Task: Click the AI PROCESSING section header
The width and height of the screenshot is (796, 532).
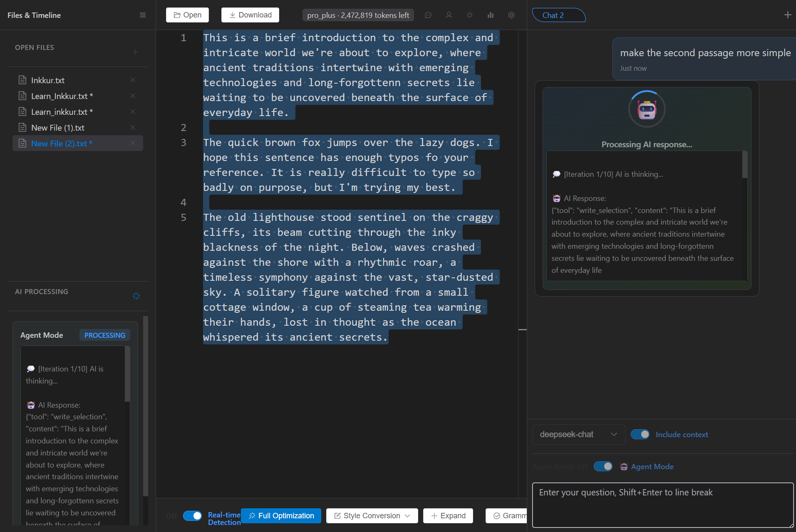Action: pos(42,292)
